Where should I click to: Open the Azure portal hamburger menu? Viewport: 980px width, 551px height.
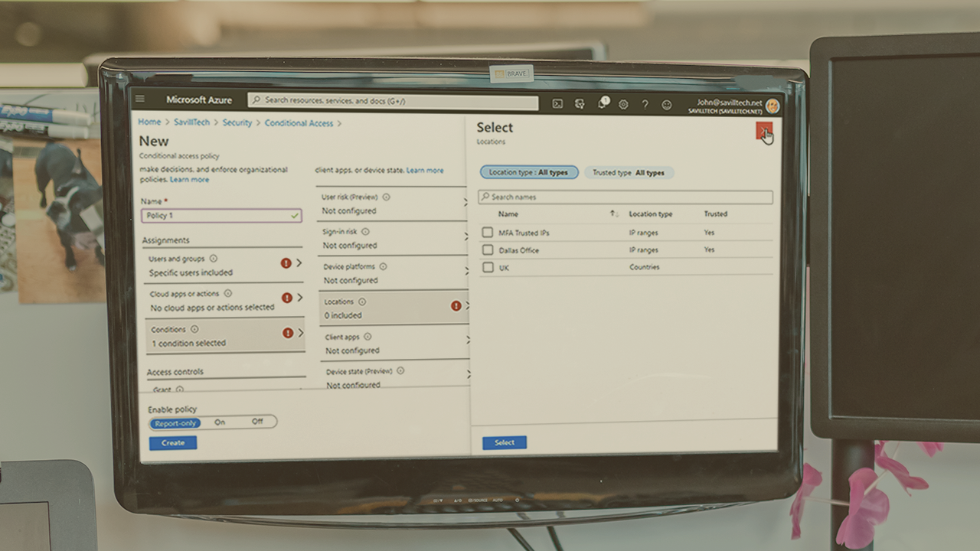139,99
